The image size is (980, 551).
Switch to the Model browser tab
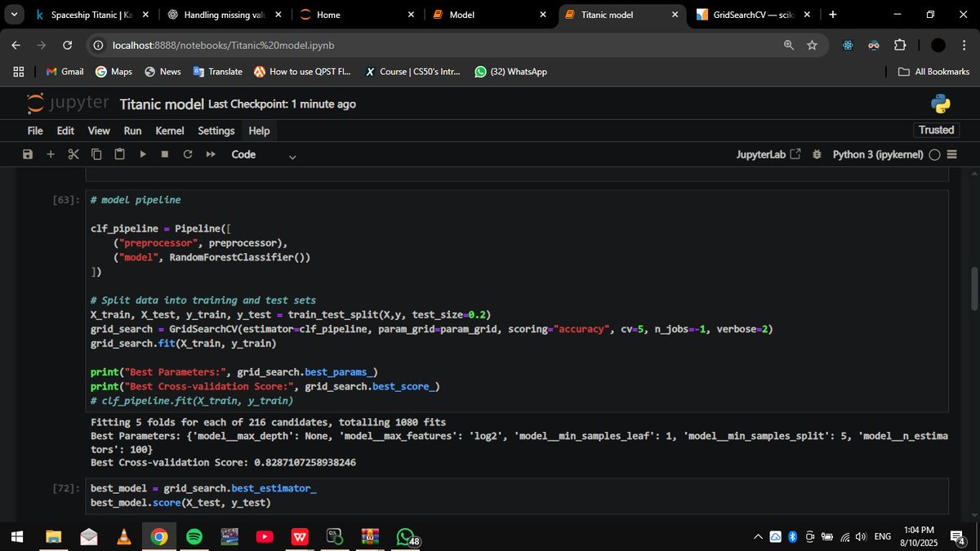click(490, 15)
